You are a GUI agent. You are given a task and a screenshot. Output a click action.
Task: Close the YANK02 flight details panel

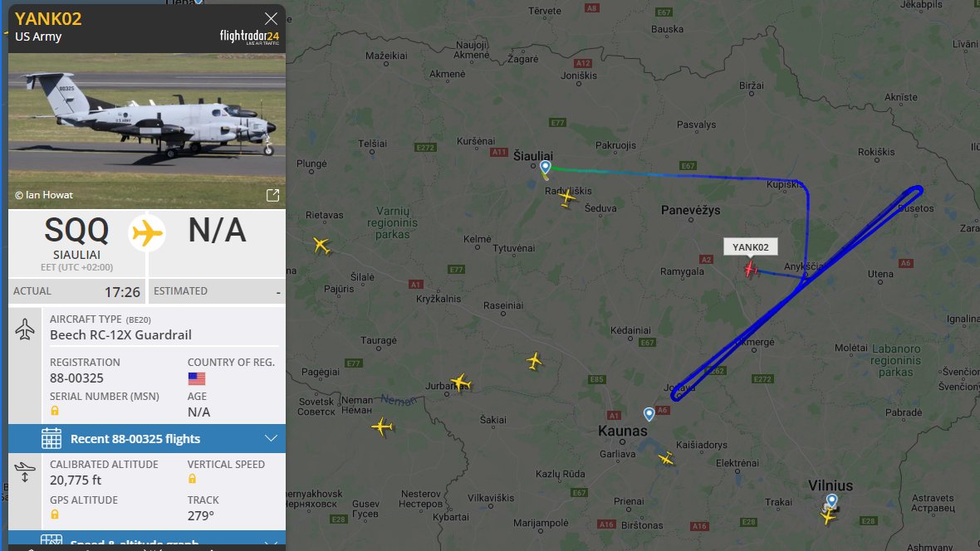271,19
